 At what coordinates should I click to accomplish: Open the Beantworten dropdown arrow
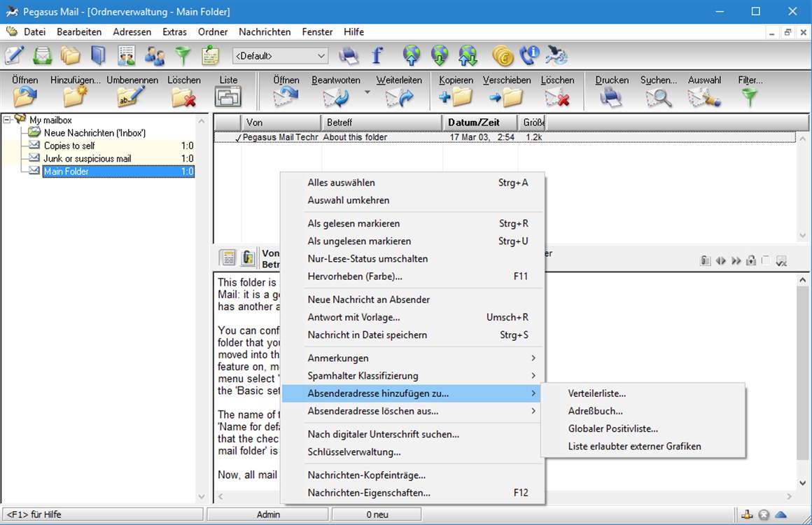coord(367,92)
